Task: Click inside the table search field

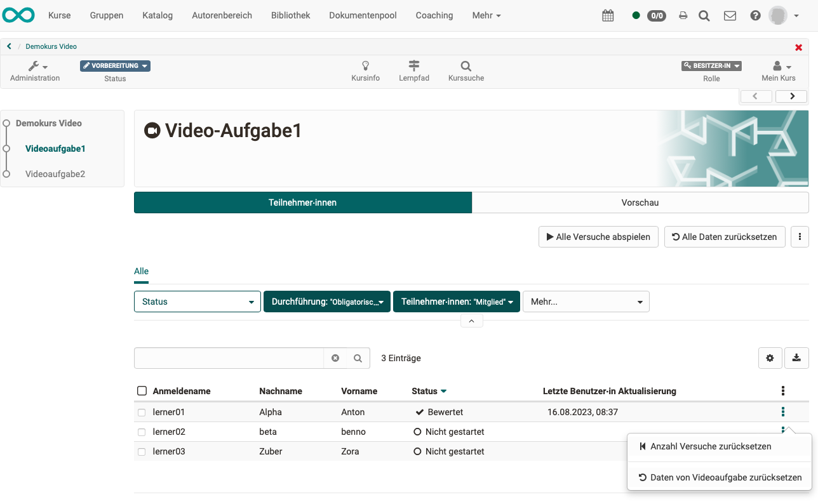Action: coord(229,358)
